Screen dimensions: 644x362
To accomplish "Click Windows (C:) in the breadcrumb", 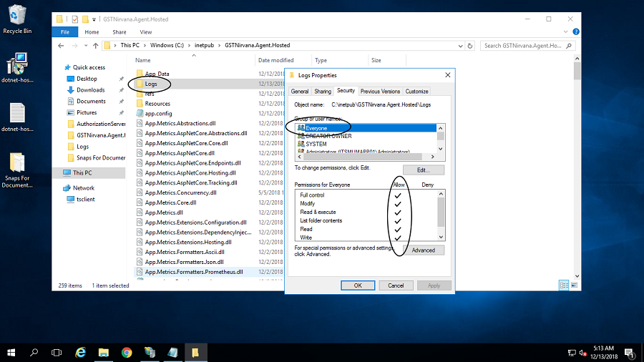I will pos(167,45).
